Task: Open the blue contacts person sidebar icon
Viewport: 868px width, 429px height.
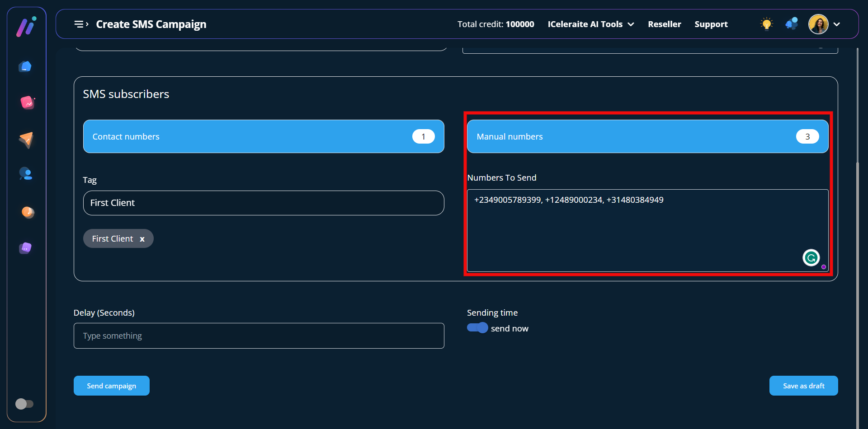Action: tap(26, 174)
